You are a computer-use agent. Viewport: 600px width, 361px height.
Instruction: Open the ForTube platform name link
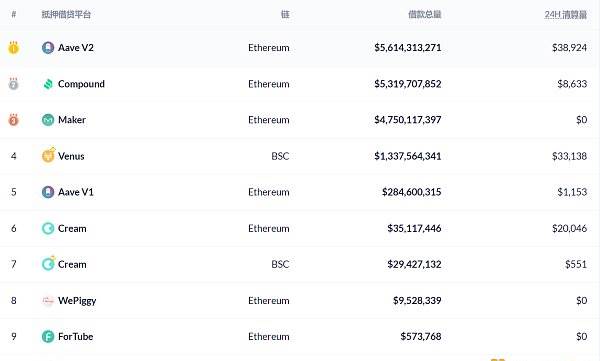coord(75,337)
